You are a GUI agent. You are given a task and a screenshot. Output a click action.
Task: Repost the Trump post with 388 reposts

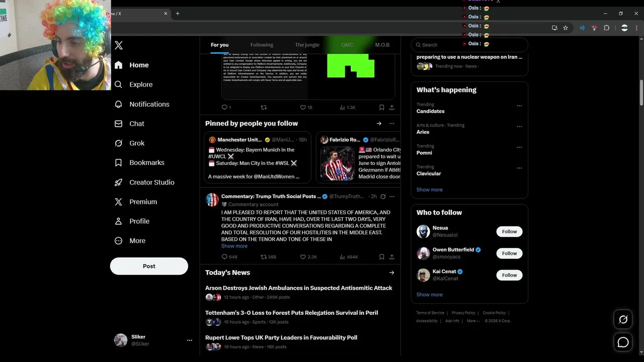click(268, 257)
